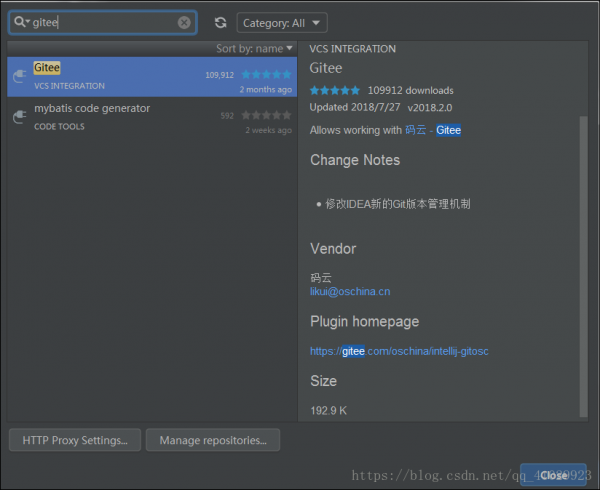Click Gitee's star rating in list
This screenshot has width=600, height=490.
tap(265, 75)
